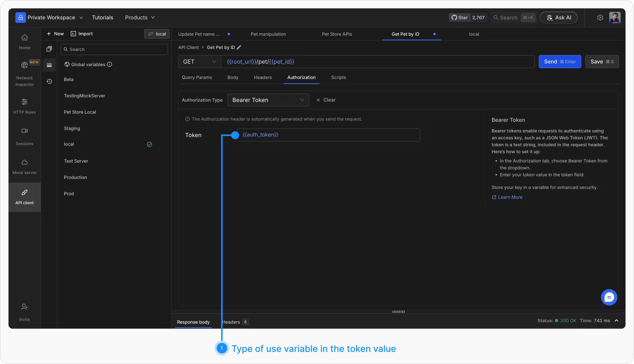The height and width of the screenshot is (364, 634).
Task: Click the collections stacked-pages icon
Action: pyautogui.click(x=49, y=49)
